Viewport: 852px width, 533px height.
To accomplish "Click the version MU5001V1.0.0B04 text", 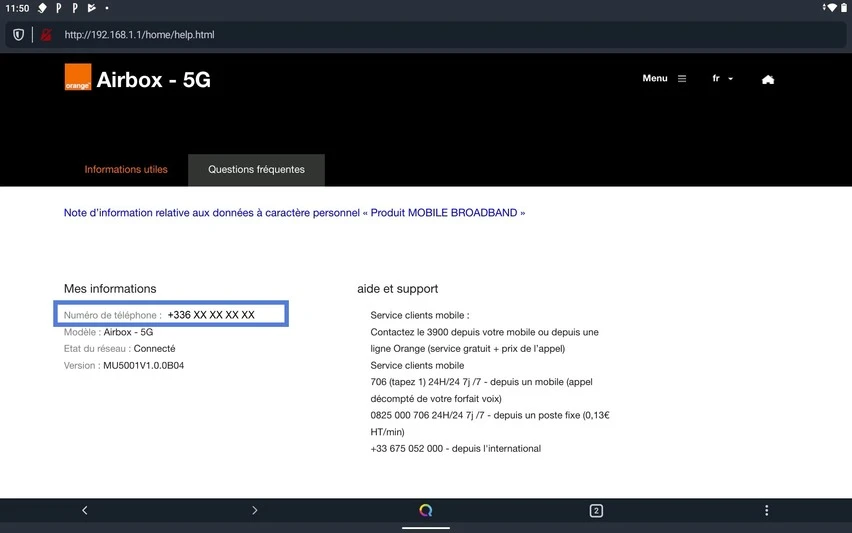I will (x=143, y=366).
